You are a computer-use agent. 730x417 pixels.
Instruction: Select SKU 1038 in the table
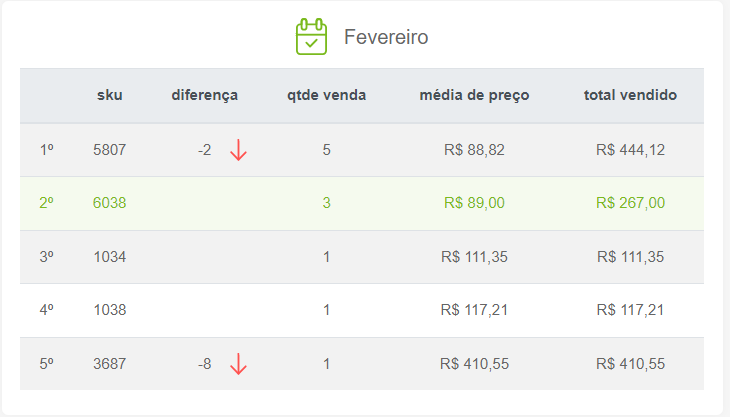[109, 310]
